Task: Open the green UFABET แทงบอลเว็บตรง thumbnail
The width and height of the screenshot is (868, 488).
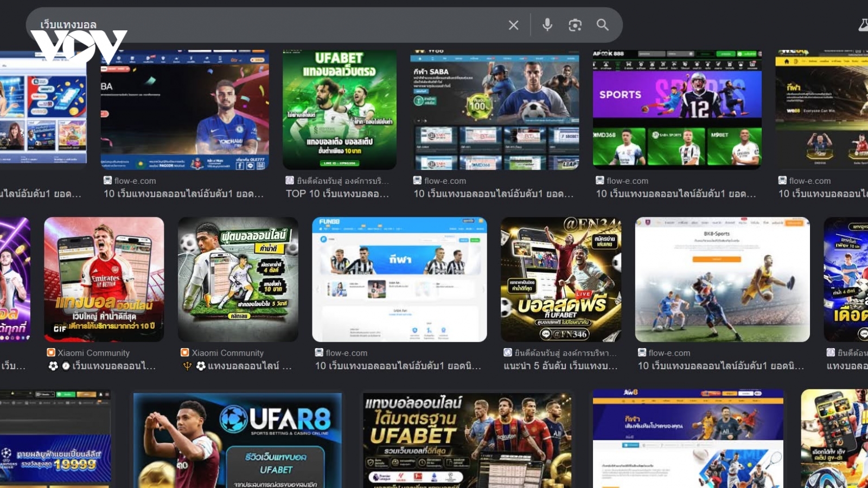Action: 340,110
